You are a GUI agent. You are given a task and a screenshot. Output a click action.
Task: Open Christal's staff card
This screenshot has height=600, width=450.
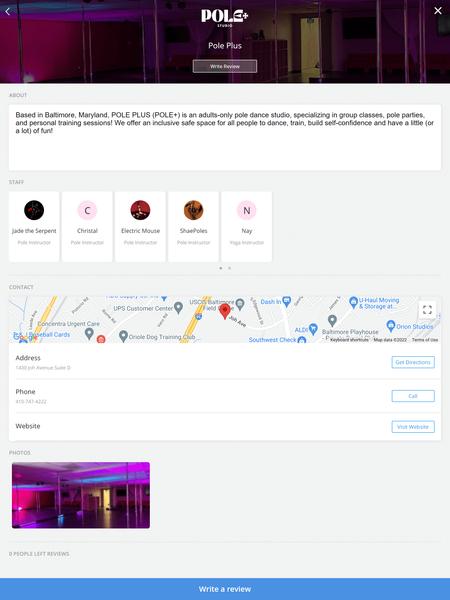point(87,227)
